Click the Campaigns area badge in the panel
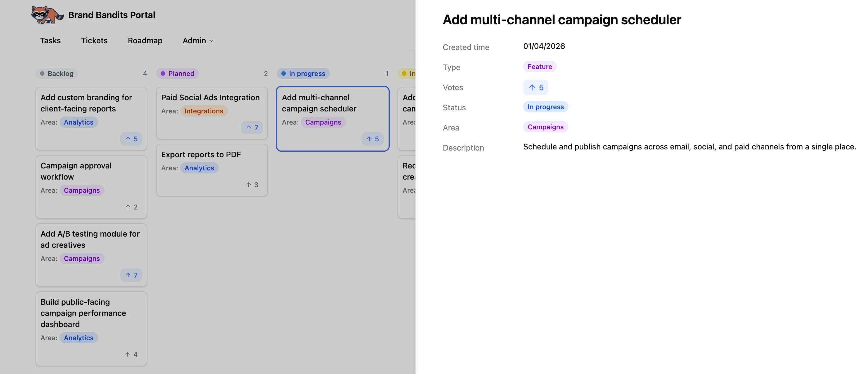 click(x=545, y=127)
